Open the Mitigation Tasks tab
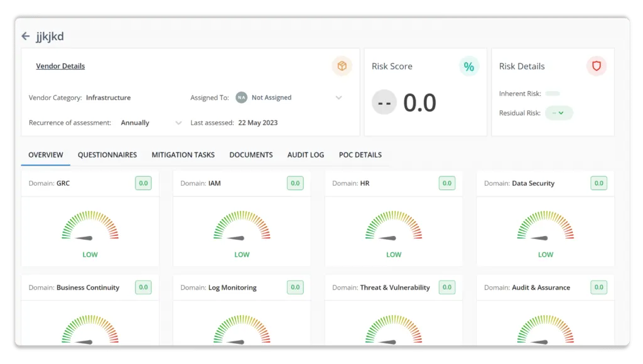Screen dimensions: 643x364 pos(183,155)
